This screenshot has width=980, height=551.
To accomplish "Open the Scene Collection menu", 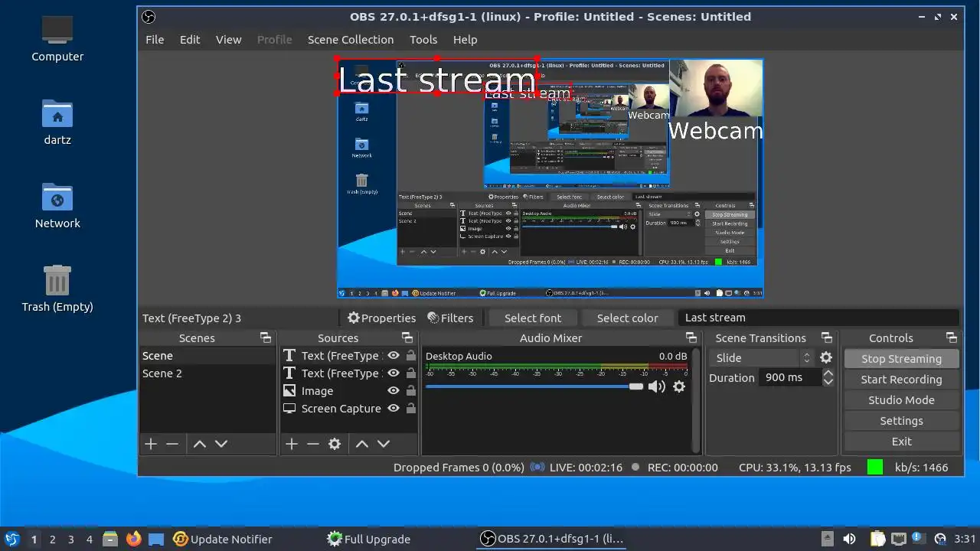I will [x=351, y=40].
